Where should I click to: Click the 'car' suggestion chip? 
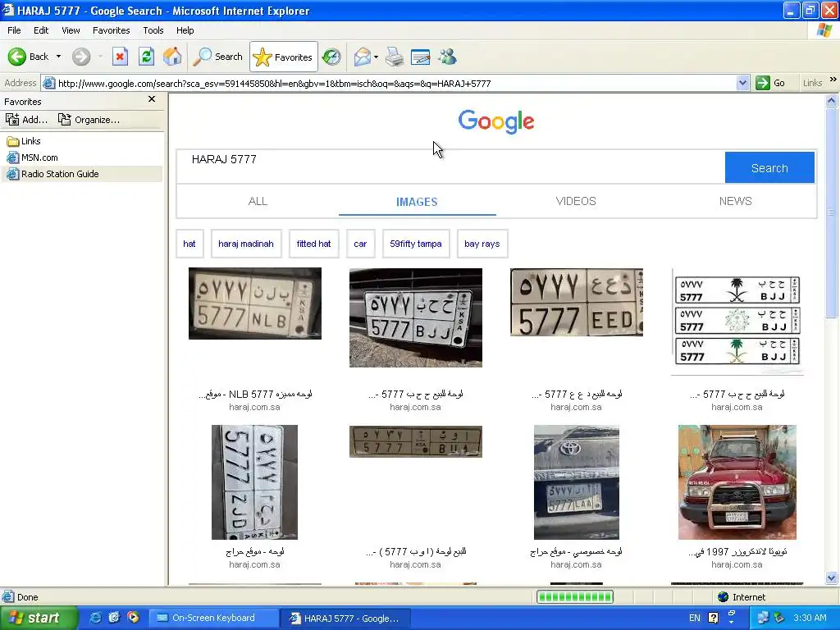tap(361, 244)
